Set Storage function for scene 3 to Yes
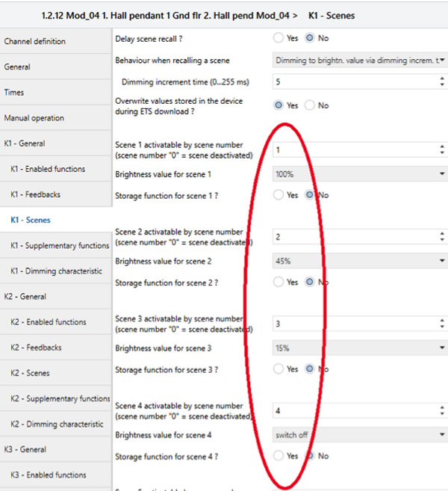 (x=278, y=369)
